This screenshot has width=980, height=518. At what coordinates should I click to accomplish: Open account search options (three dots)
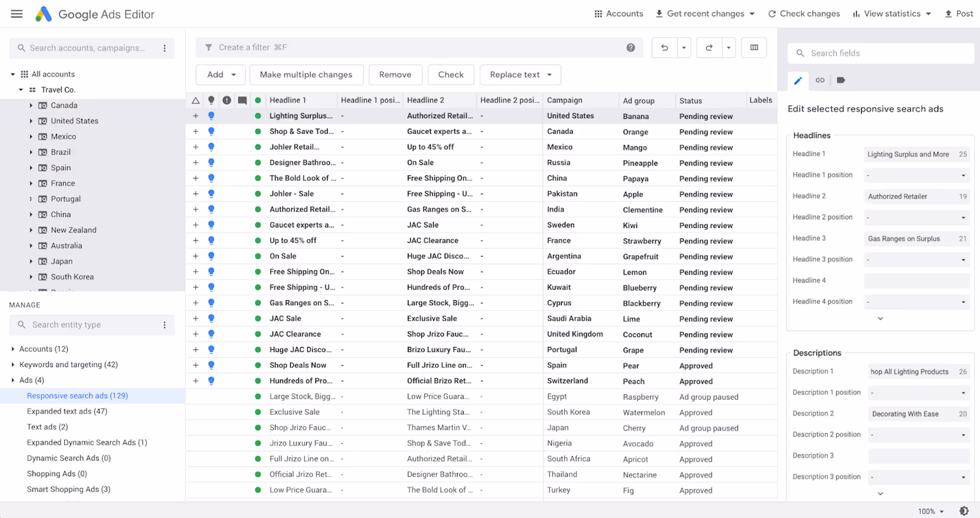tap(164, 48)
